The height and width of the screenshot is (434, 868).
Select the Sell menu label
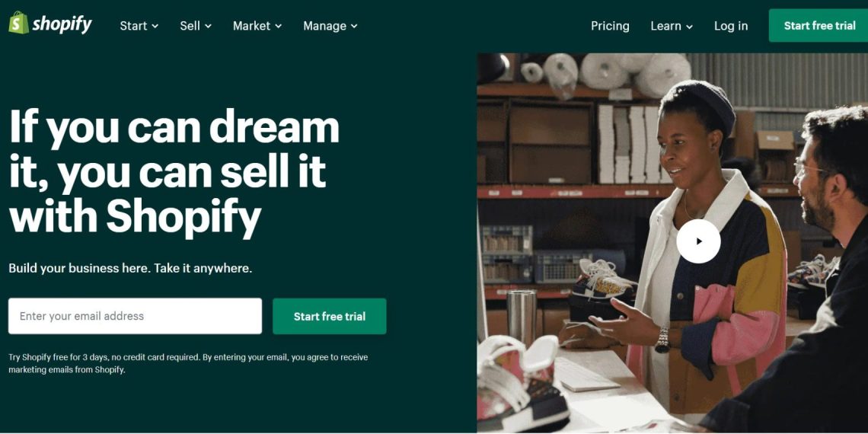pyautogui.click(x=190, y=26)
